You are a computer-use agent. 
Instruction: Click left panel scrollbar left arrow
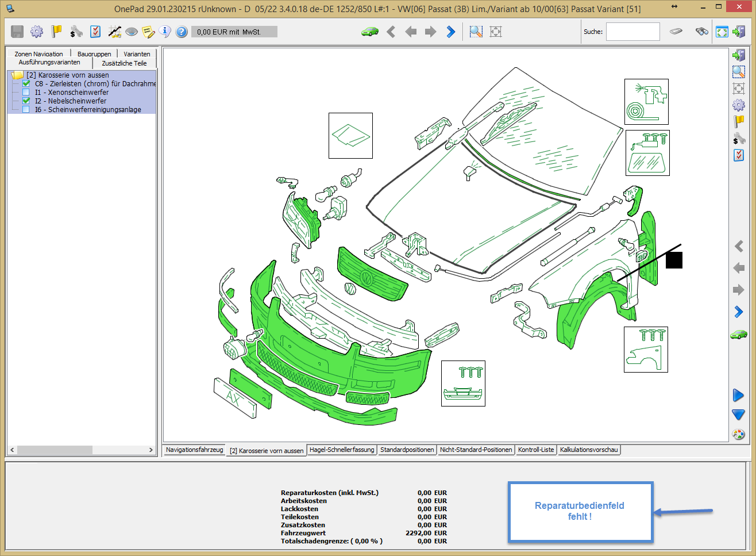click(x=12, y=450)
